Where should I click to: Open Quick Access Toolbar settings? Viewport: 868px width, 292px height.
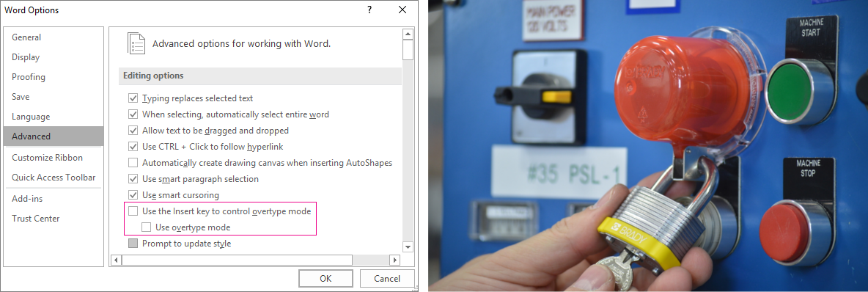[53, 178]
